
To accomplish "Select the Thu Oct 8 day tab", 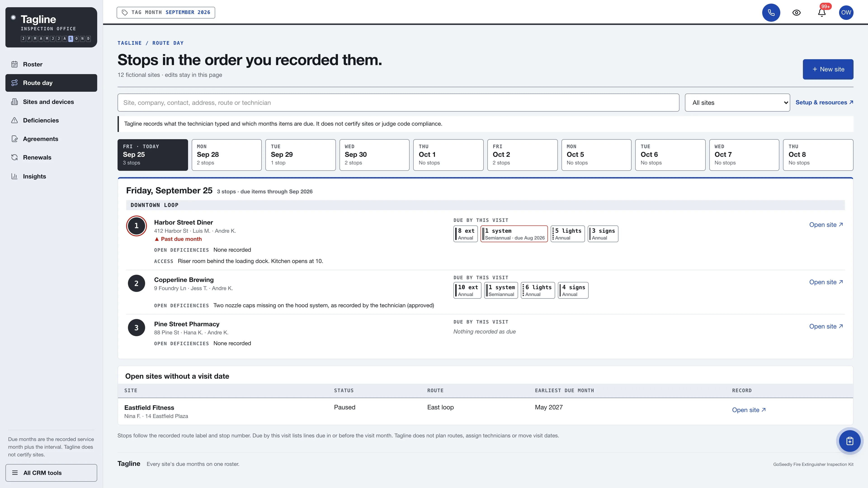I will (x=818, y=155).
